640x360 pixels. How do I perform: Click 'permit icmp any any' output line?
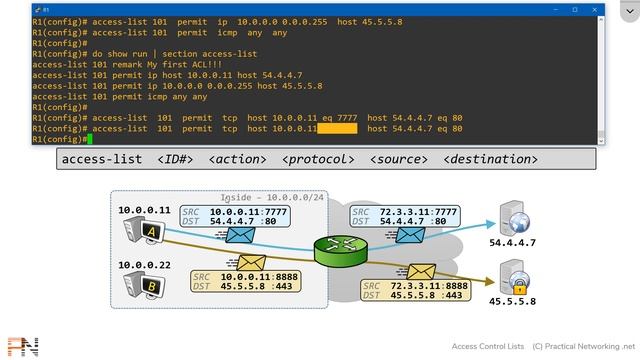(x=120, y=97)
